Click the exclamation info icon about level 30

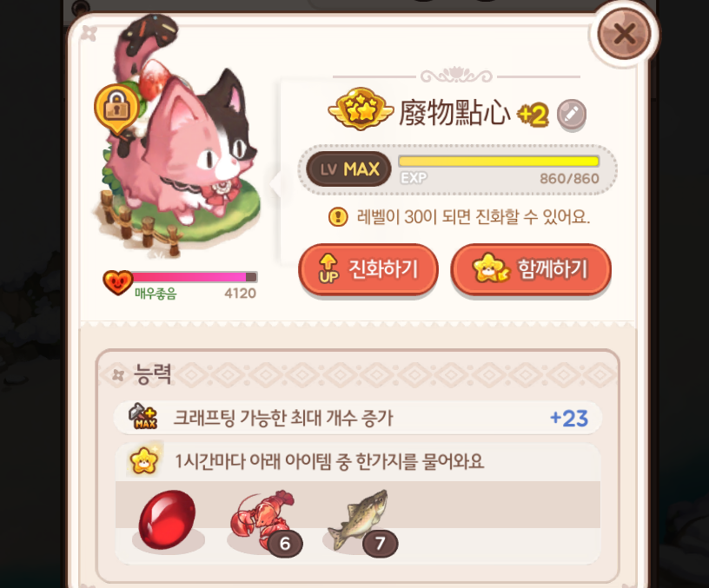click(338, 217)
